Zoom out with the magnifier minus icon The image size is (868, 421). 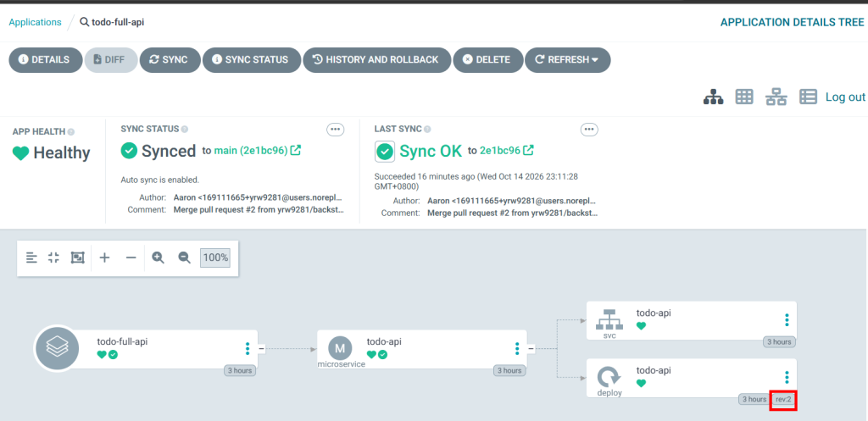pos(184,258)
